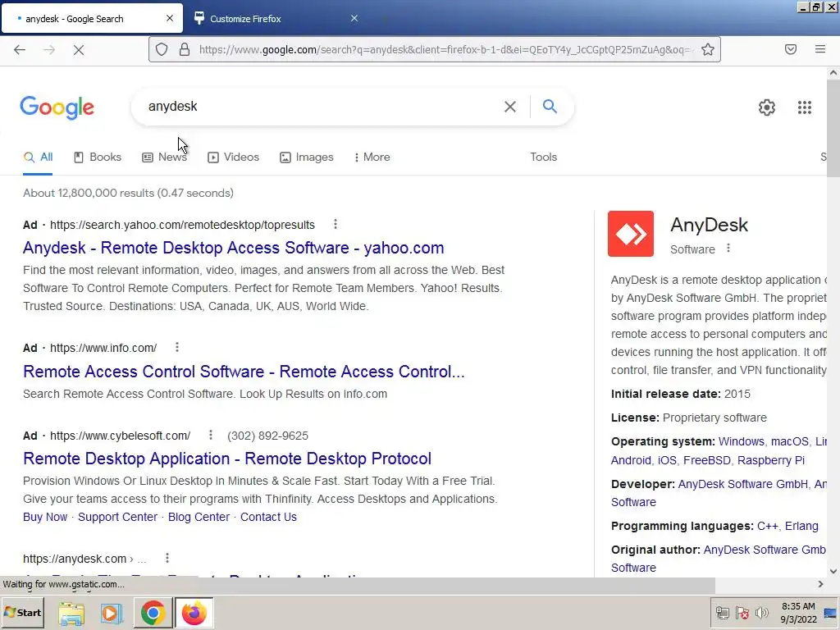The height and width of the screenshot is (630, 840).
Task: Open the Google apps grid icon
Action: [804, 107]
